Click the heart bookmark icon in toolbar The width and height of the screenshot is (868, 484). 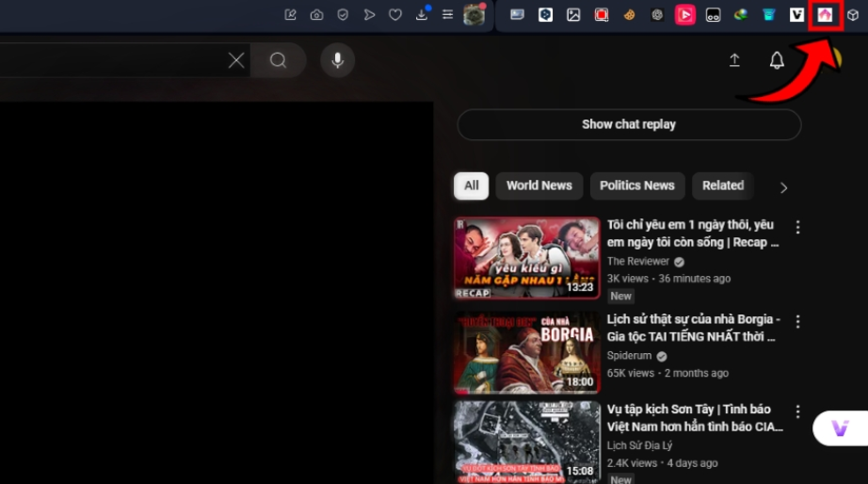[395, 15]
